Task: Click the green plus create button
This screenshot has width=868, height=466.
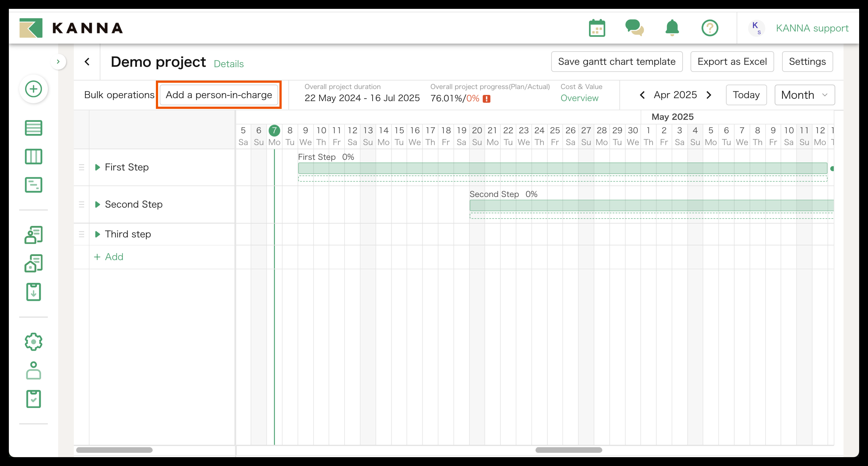Action: pyautogui.click(x=33, y=89)
